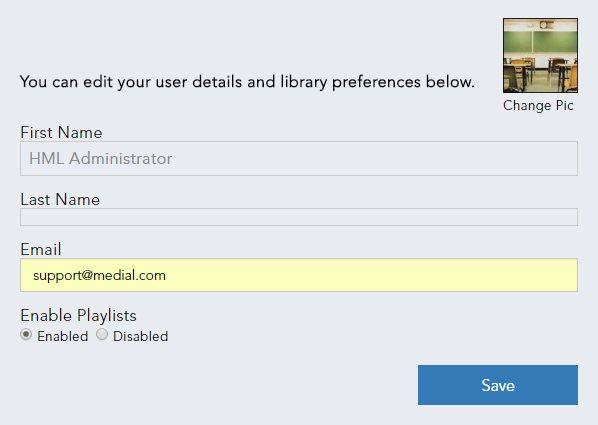Click the Email label
This screenshot has height=425, width=598.
tap(40, 249)
